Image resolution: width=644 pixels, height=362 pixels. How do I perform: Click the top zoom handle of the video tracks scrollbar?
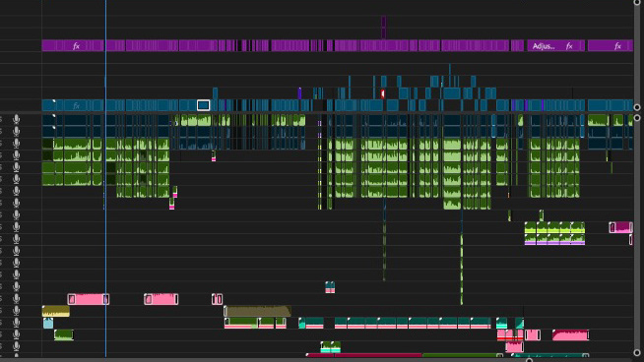click(637, 2)
